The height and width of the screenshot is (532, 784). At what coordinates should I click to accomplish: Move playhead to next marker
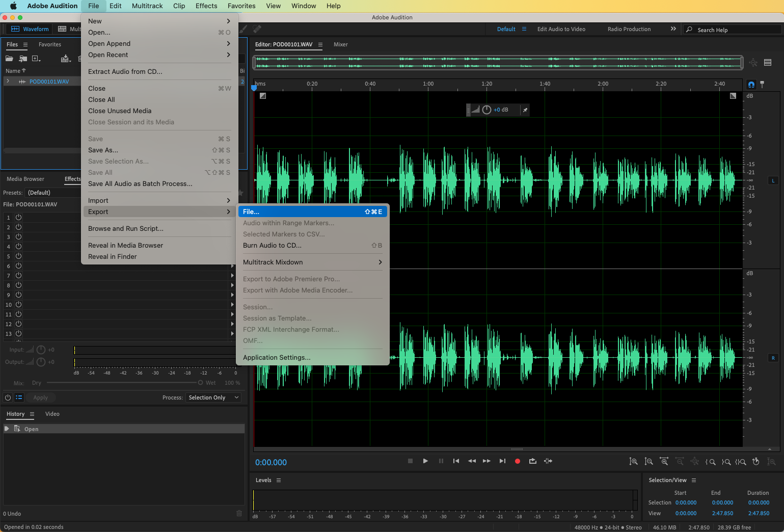[x=502, y=461]
